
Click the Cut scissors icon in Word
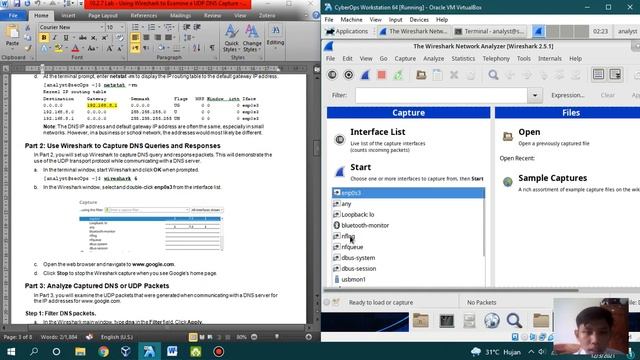[28, 28]
